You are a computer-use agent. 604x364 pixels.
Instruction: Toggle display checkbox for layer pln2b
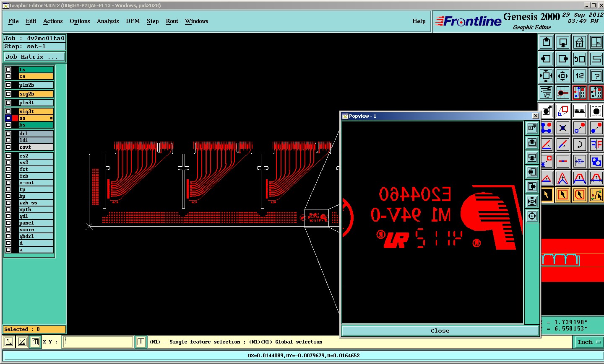click(x=8, y=85)
